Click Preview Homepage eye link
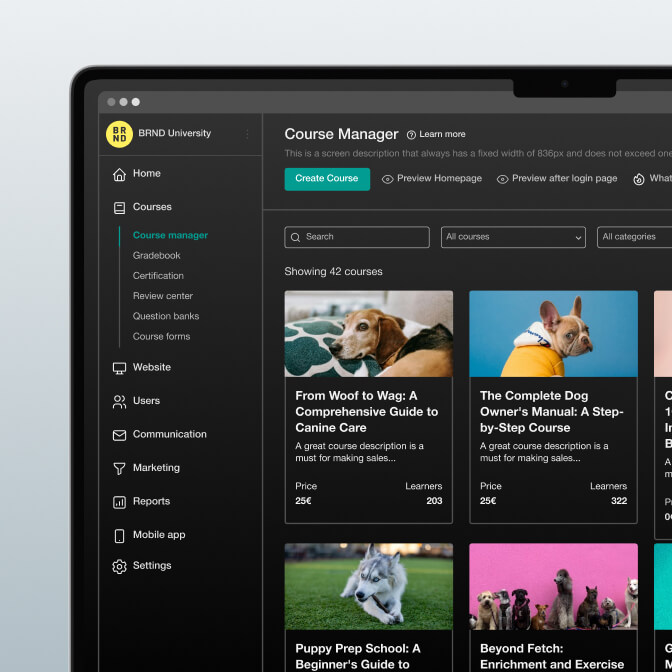 (432, 179)
